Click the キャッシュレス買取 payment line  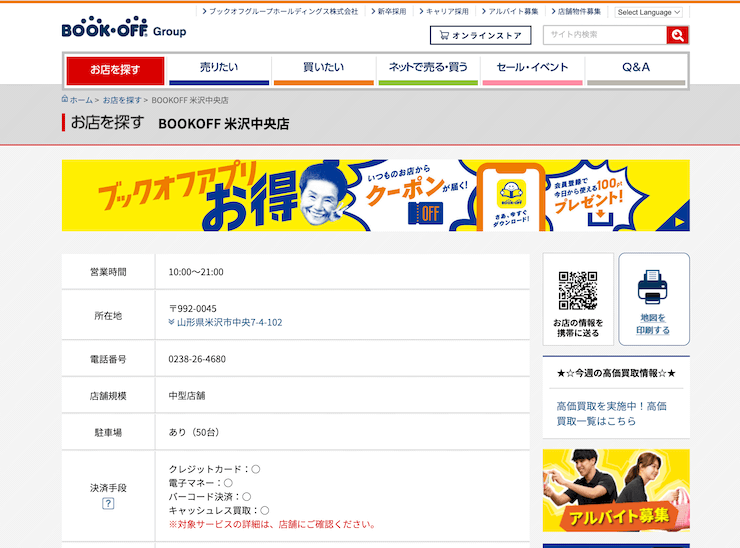coord(219,510)
